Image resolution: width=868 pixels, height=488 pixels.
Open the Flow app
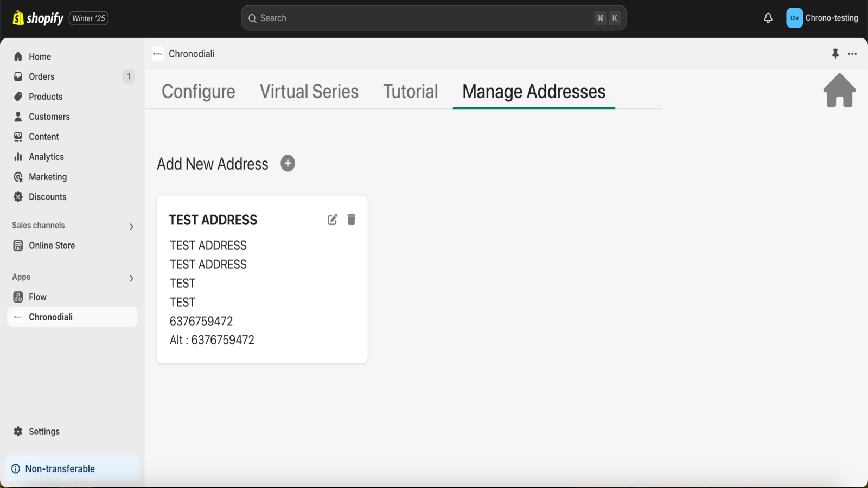tap(38, 297)
